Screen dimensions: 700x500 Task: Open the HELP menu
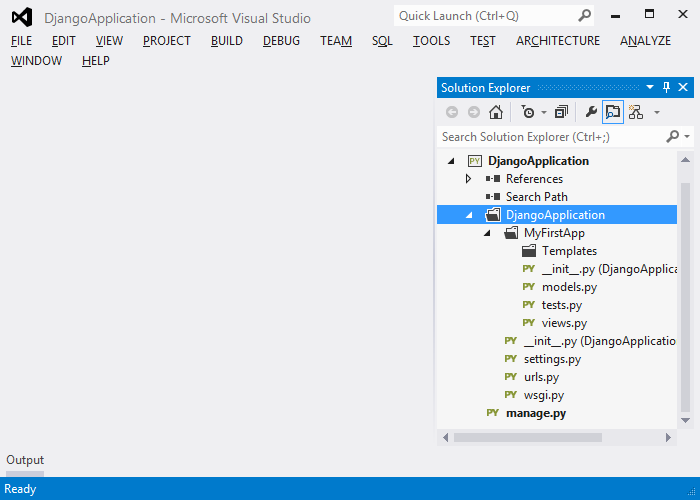pos(96,61)
